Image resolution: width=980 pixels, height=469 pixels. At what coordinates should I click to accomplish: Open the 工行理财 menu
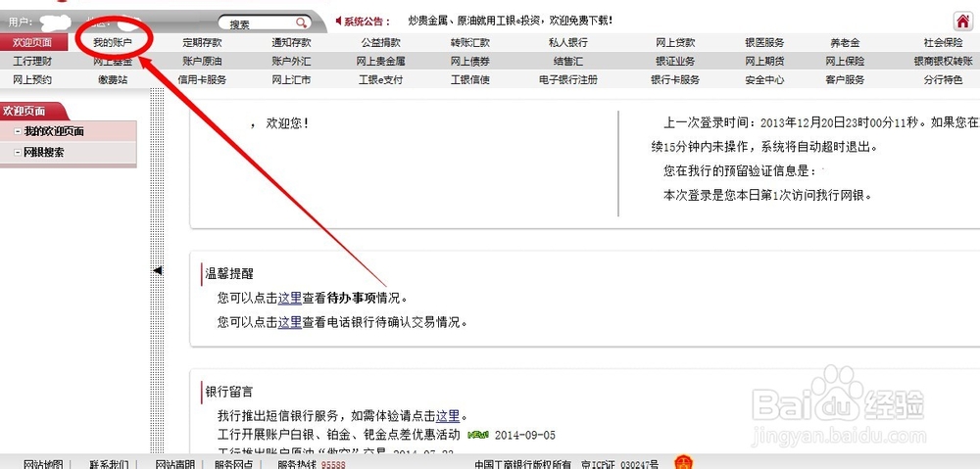[32, 62]
